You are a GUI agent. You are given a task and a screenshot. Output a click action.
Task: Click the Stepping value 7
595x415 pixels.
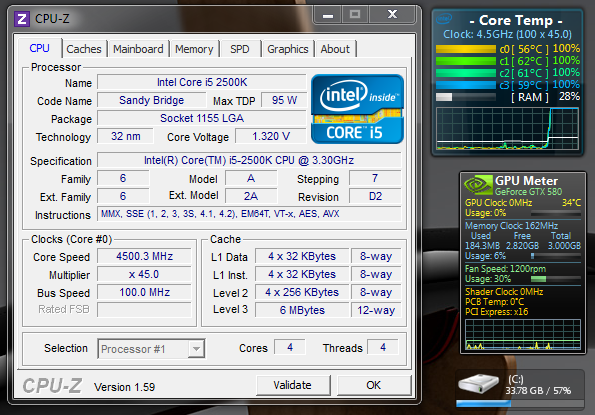375,178
